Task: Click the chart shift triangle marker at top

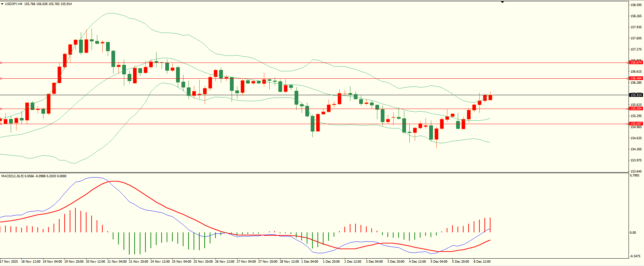Action: point(502,2)
